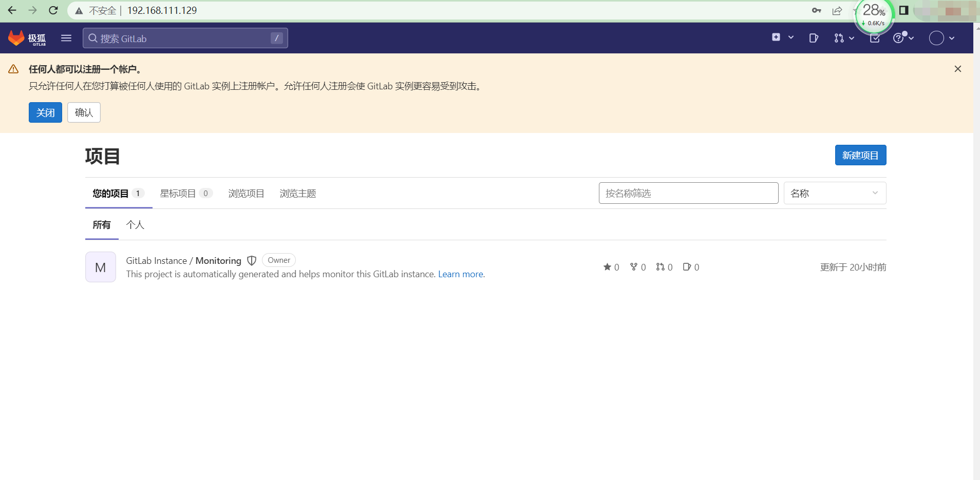Click the forks count of Monitoring project
This screenshot has height=480, width=980.
click(638, 267)
